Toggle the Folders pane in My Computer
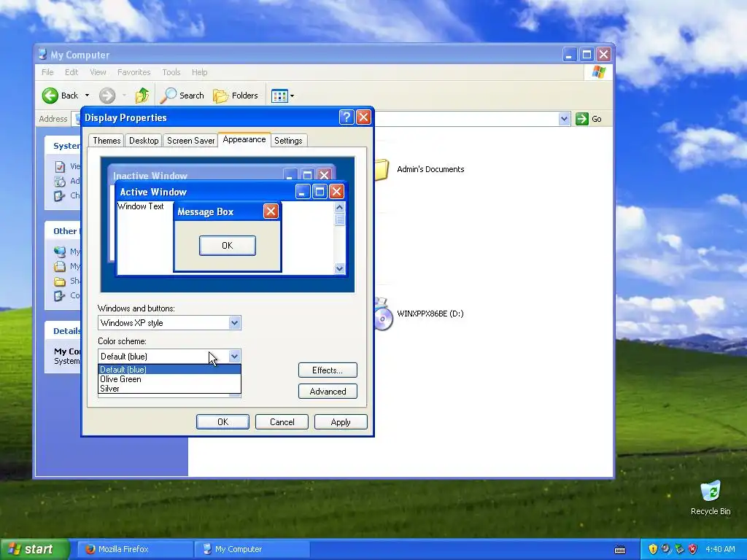This screenshot has height=560, width=747. click(x=236, y=96)
